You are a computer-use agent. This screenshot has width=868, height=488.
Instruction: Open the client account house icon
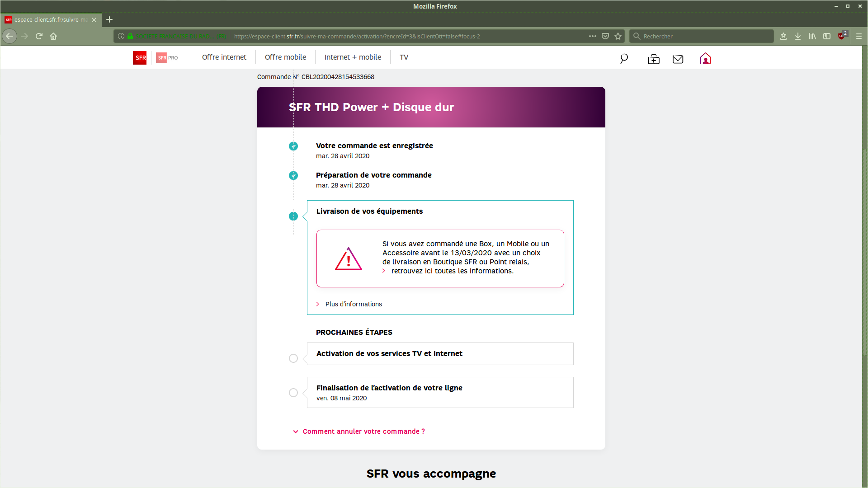coord(705,59)
